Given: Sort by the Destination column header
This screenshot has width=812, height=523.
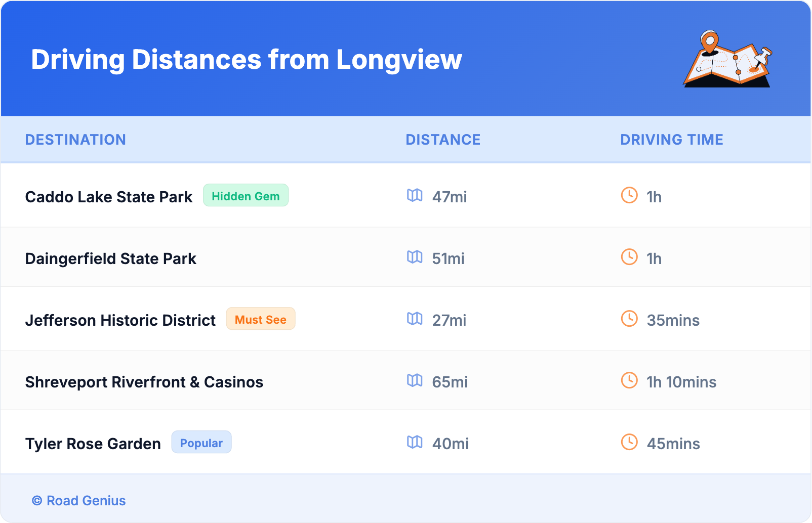Looking at the screenshot, I should pos(75,140).
